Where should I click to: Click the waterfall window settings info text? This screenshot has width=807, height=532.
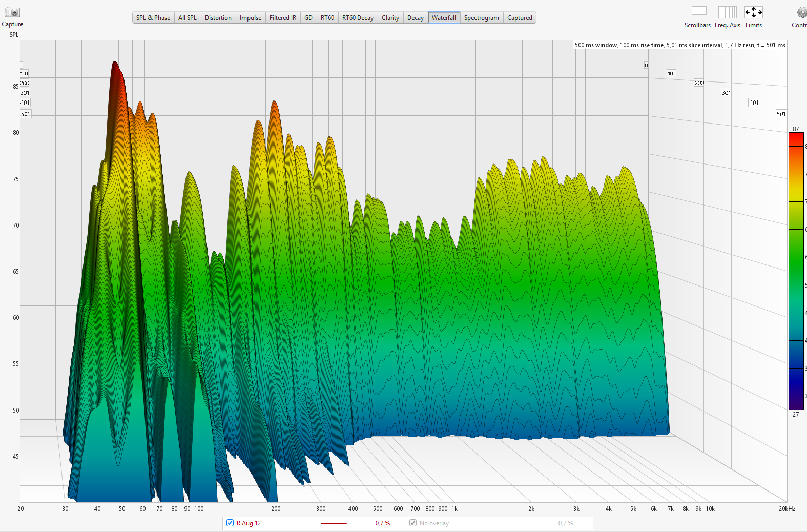(680, 45)
